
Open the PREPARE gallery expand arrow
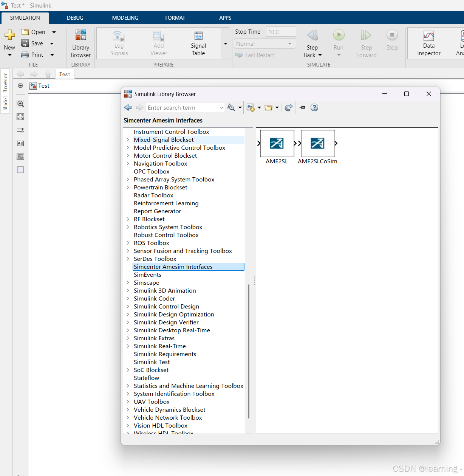click(226, 43)
